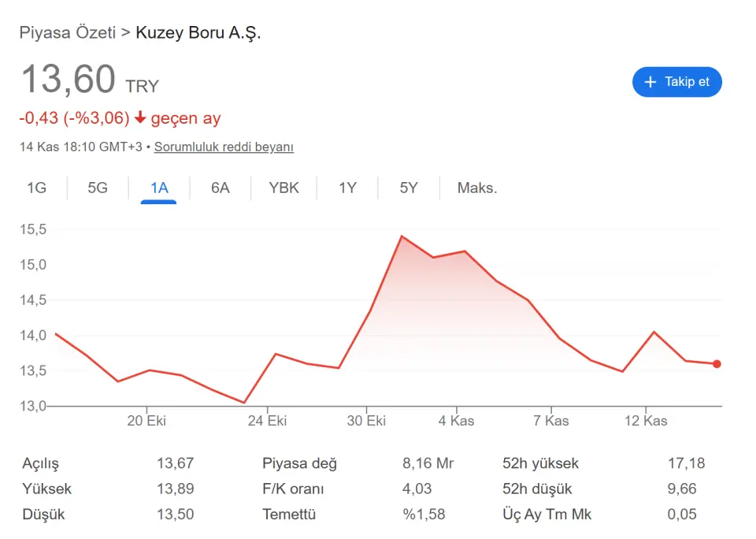Click the plus icon in Takip et
Image resolution: width=756 pixels, height=539 pixels.
[650, 82]
